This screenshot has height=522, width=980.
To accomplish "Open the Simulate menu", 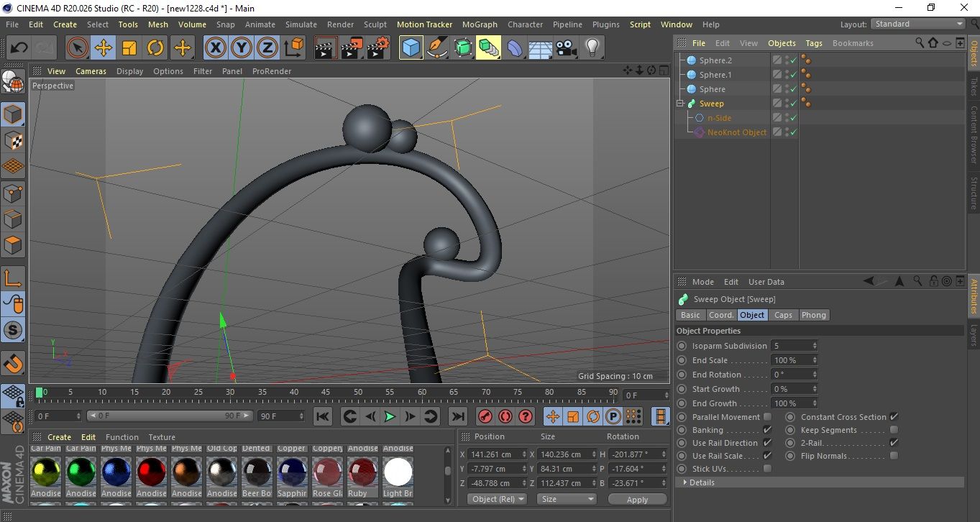I will coord(301,24).
